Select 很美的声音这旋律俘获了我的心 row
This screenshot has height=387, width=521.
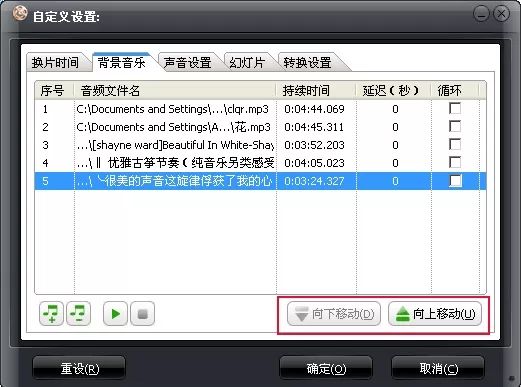pyautogui.click(x=260, y=181)
